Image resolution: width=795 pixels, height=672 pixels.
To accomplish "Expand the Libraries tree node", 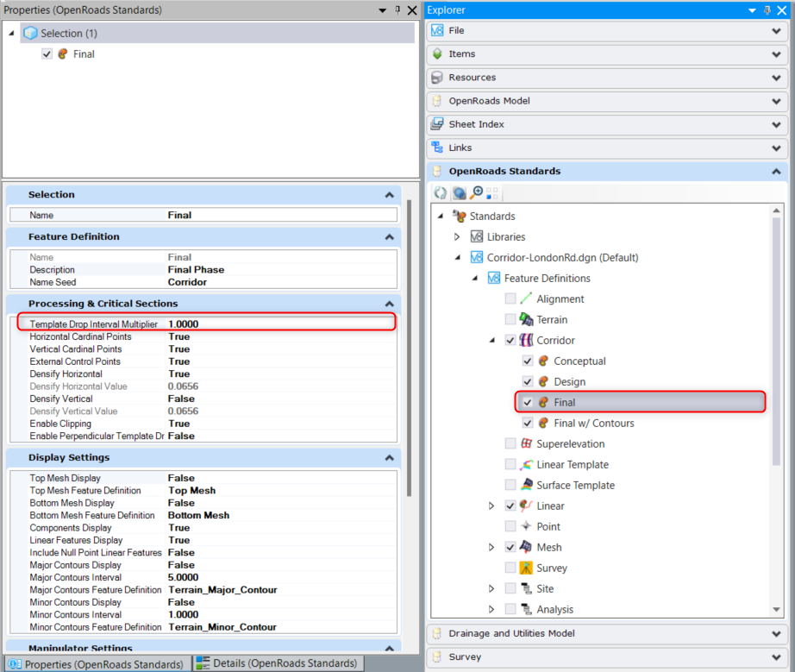I will [x=457, y=237].
